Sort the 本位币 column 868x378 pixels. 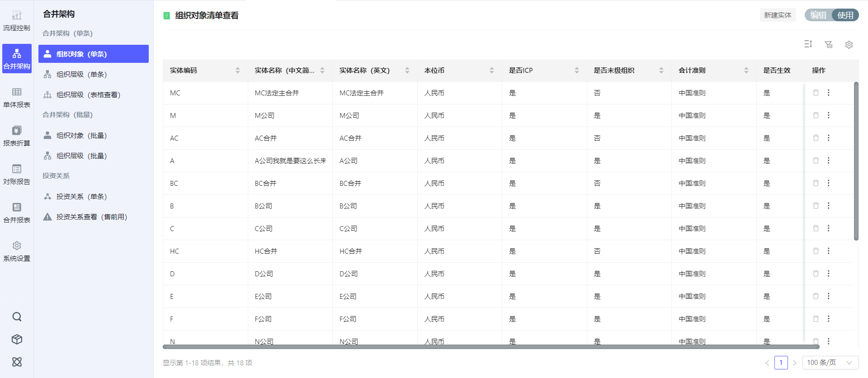coord(491,71)
